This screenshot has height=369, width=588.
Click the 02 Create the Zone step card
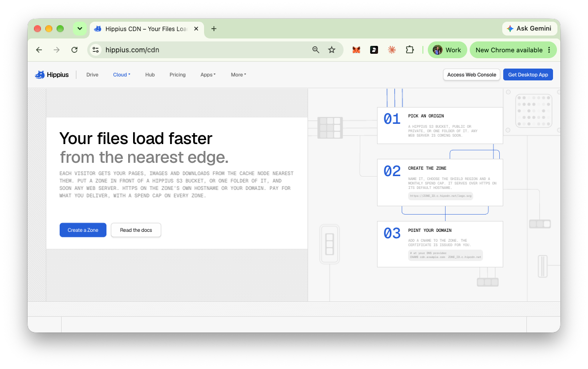coord(440,183)
